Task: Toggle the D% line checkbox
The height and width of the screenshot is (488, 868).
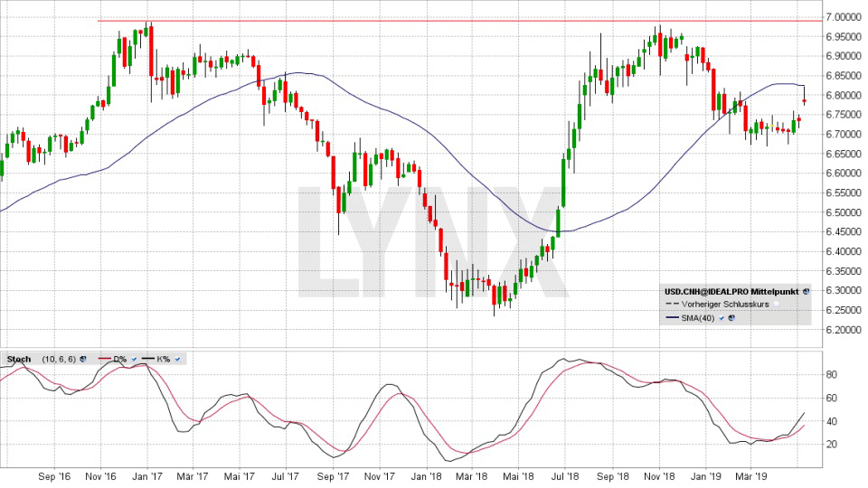Action: [134, 359]
